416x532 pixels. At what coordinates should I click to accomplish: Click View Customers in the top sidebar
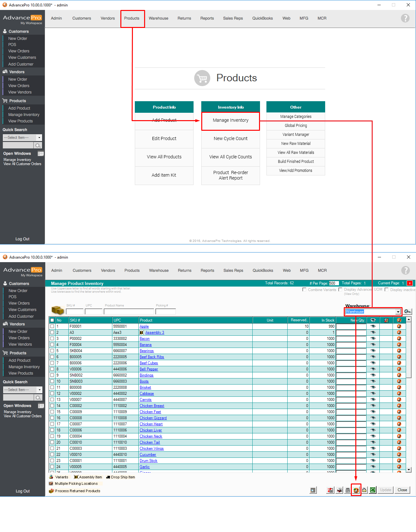tap(22, 58)
